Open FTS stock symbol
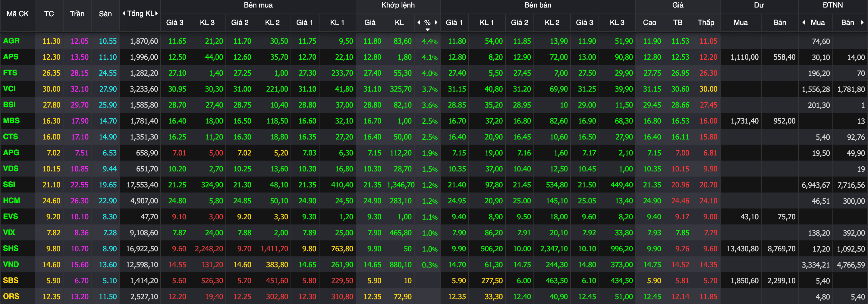Image resolution: width=868 pixels, height=304 pixels. click(10, 73)
